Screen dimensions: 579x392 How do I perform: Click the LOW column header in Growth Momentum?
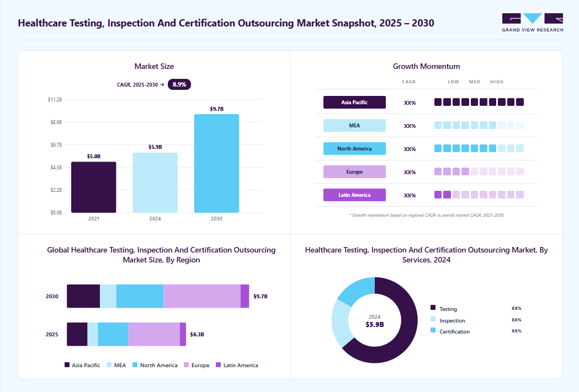(454, 82)
